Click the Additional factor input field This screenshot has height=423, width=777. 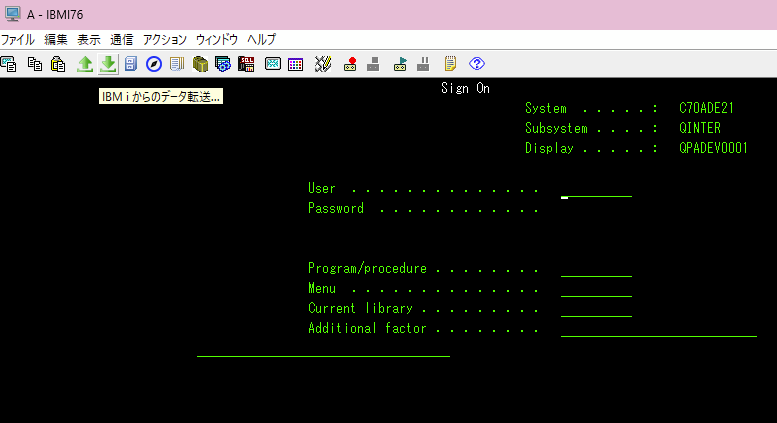click(659, 329)
